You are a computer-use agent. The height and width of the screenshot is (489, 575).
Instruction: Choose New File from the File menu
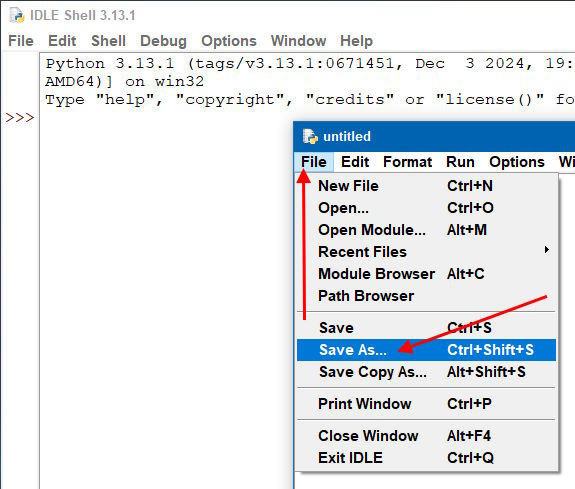426,186
